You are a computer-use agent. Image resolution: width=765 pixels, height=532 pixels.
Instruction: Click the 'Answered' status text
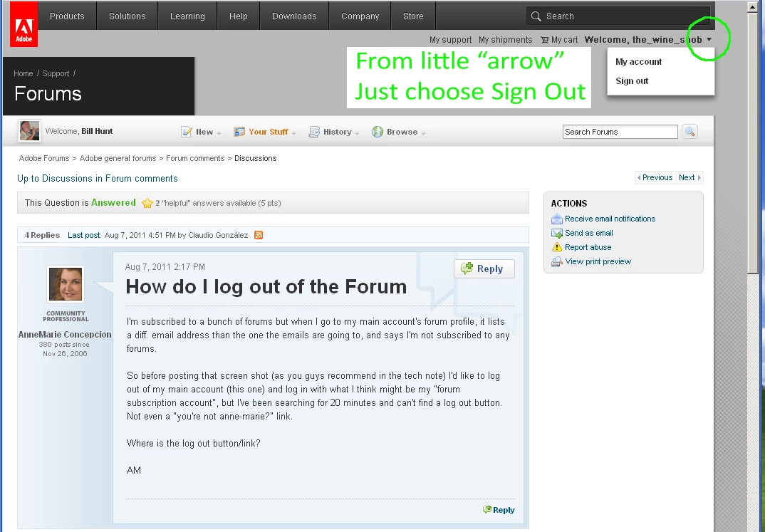113,203
